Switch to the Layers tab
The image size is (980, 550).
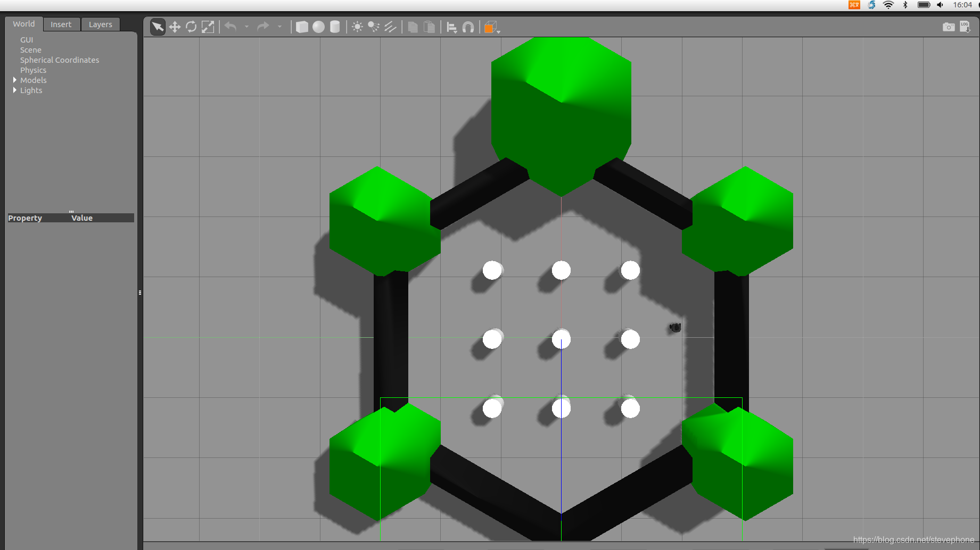101,24
